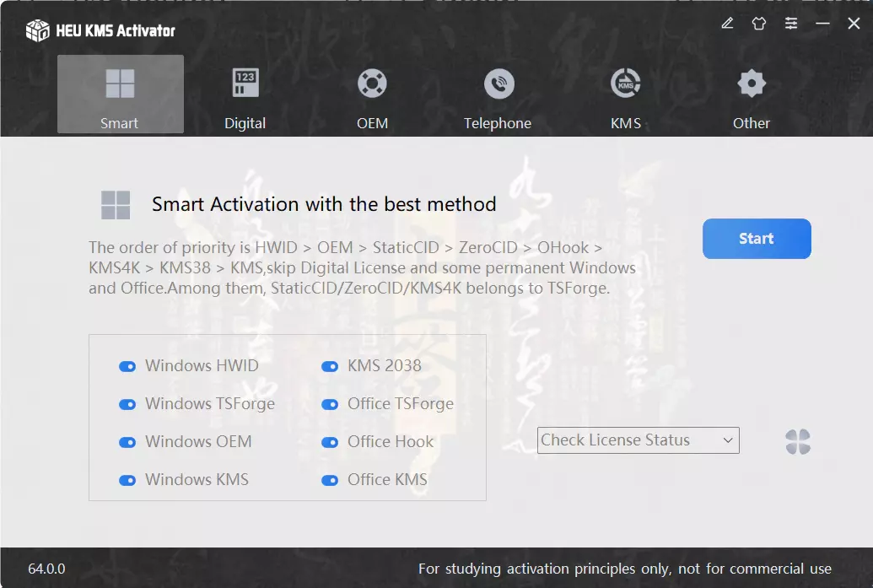Screen dimensions: 873x588
Task: Click the Windows logo beside Smart Activation heading
Action: pos(116,204)
